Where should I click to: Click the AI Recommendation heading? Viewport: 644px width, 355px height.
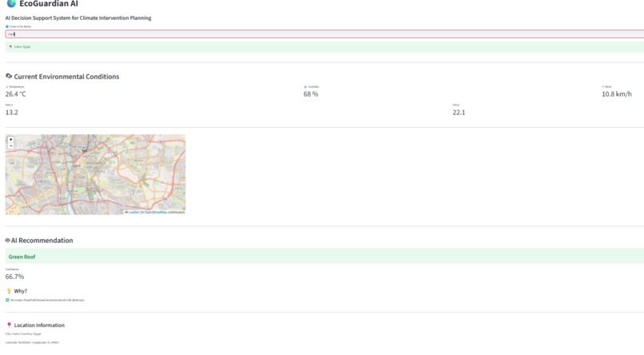[42, 241]
